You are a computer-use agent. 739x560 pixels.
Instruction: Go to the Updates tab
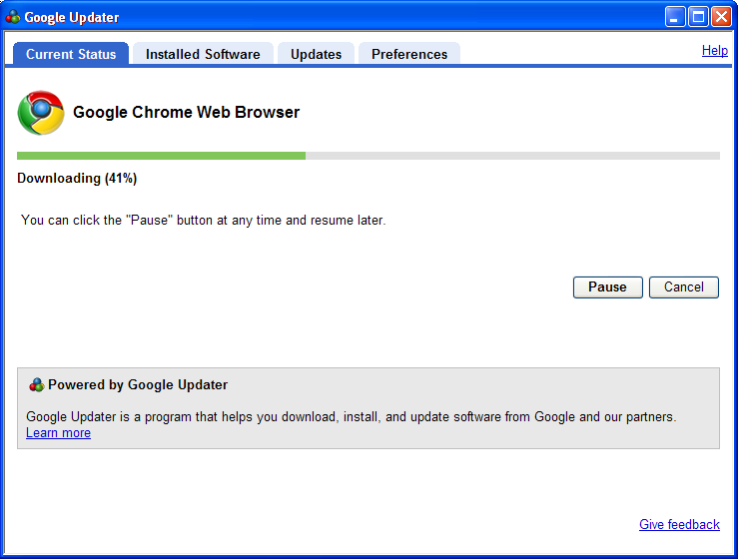coord(316,54)
